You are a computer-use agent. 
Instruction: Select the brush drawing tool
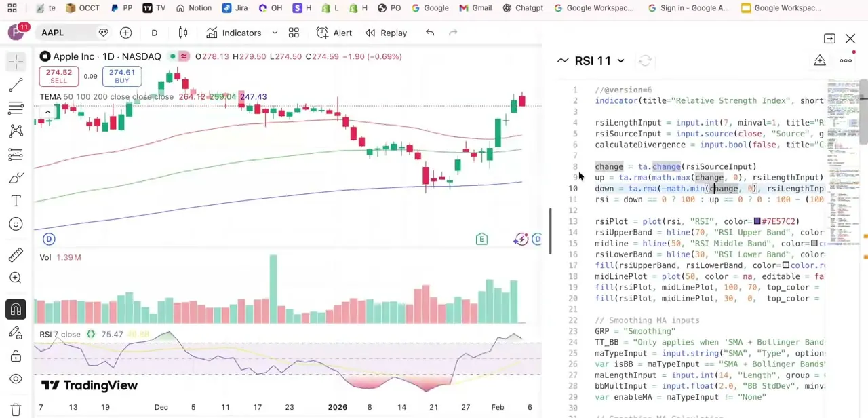[x=16, y=178]
